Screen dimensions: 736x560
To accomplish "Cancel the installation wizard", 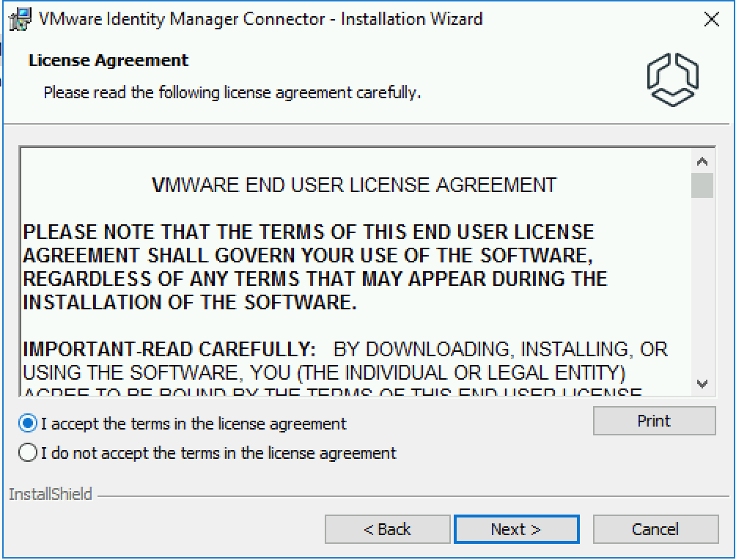I will [x=656, y=529].
